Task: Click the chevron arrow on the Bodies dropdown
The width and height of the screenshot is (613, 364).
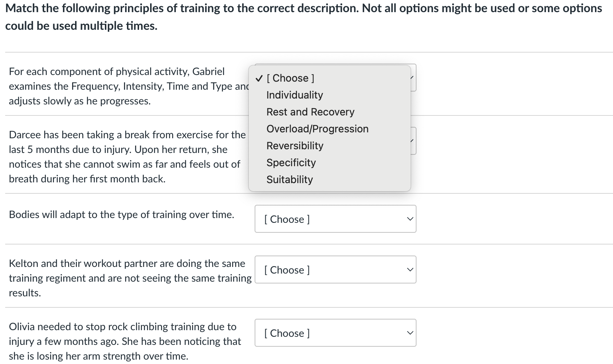Action: pyautogui.click(x=410, y=219)
